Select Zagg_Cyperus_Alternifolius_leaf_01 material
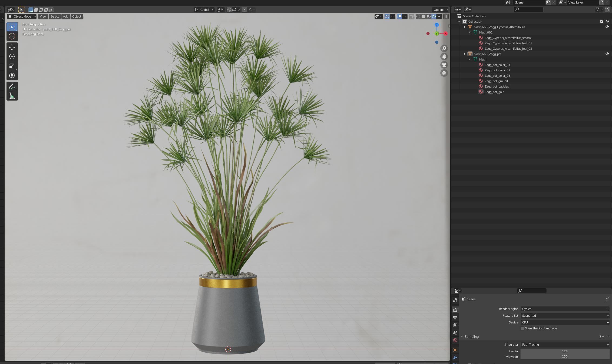Viewport: 612px width, 364px height. 508,43
